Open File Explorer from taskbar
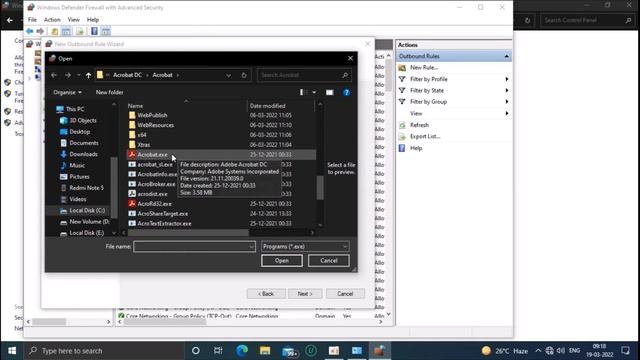 pos(265,351)
